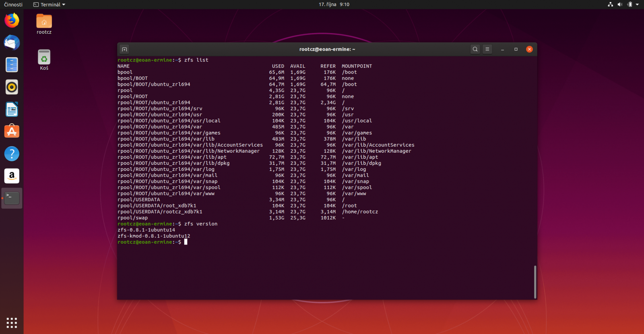
Task: Open the Terminál app menu dropdown
Action: 49,4
